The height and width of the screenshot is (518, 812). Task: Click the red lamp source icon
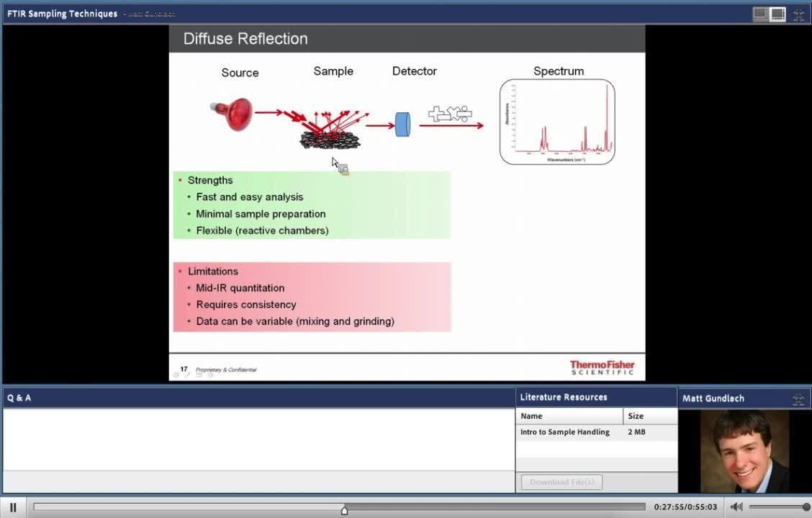coord(233,114)
